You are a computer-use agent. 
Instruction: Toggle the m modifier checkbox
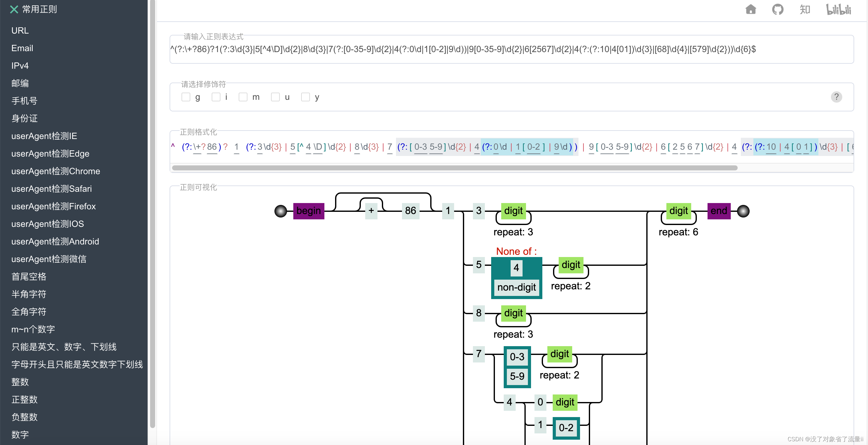[243, 97]
